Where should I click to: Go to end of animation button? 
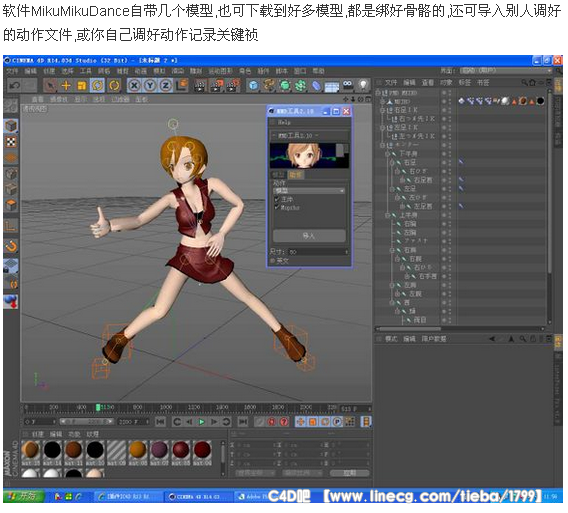tap(243, 422)
